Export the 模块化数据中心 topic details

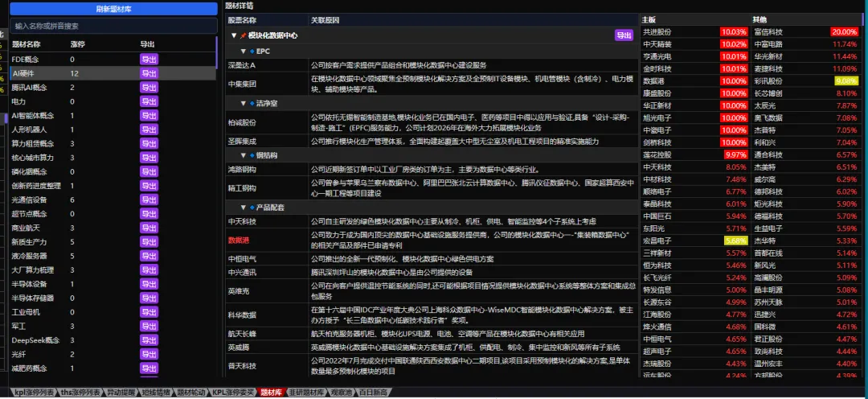click(x=624, y=35)
